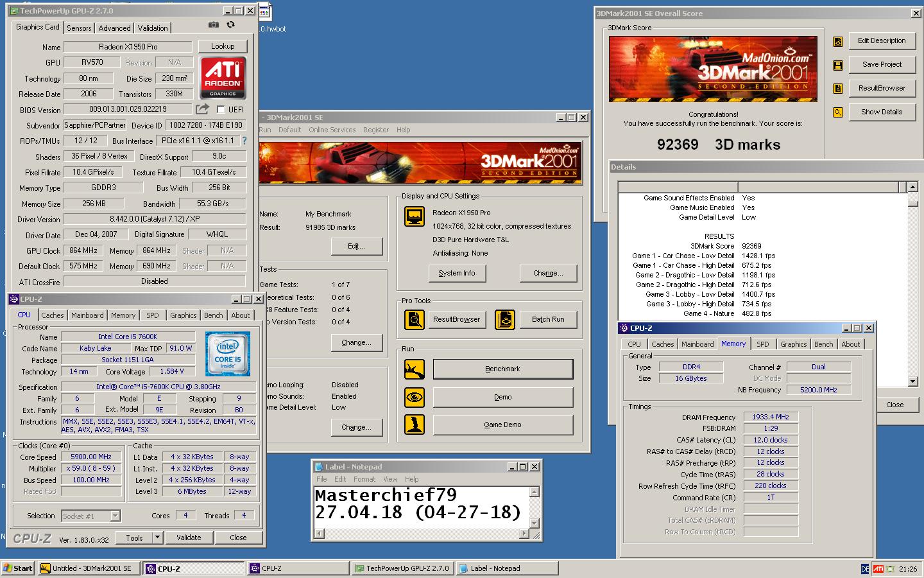The width and height of the screenshot is (924, 578).
Task: Click the Bus Interface question mark icon
Action: tap(244, 141)
